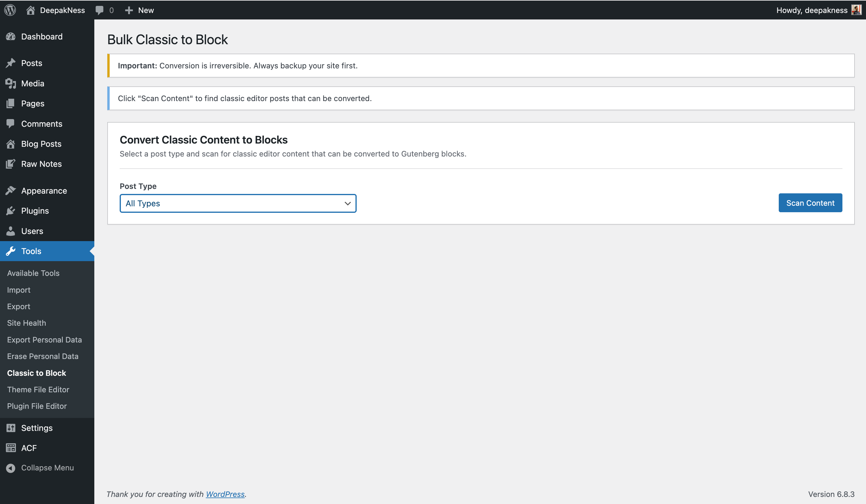The height and width of the screenshot is (504, 866).
Task: Open Export Personal Data submenu item
Action: pos(44,340)
